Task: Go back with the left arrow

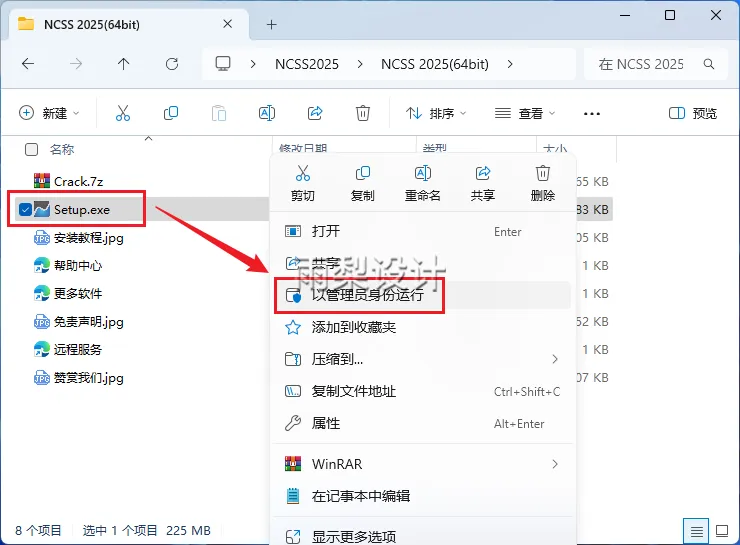Action: [x=28, y=64]
